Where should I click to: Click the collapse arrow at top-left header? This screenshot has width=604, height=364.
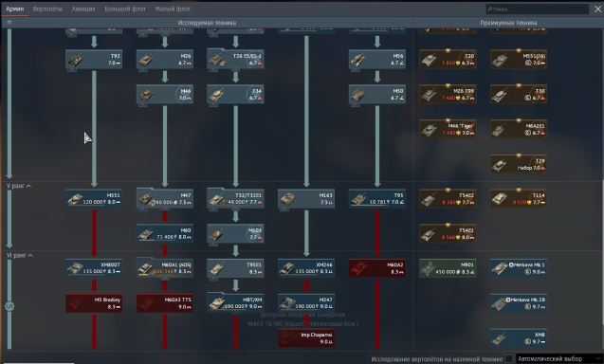(x=9, y=23)
